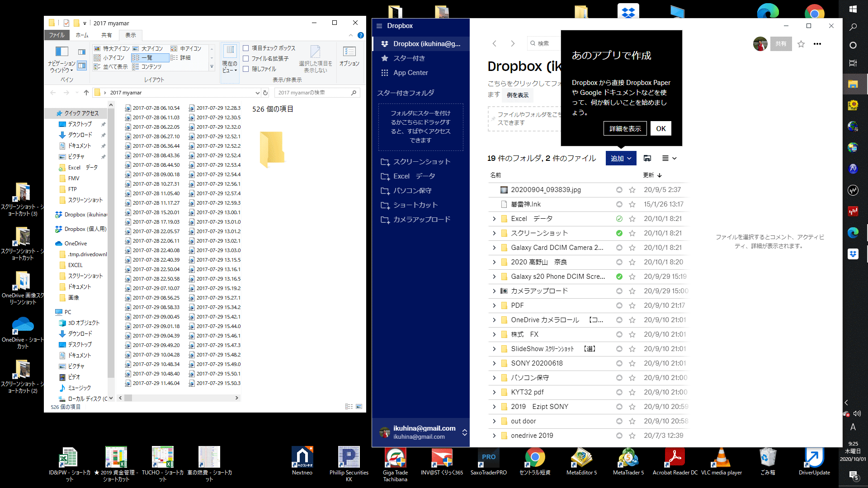
Task: Open screenshot shortcut folder in Dropbox sidebar
Action: (421, 162)
